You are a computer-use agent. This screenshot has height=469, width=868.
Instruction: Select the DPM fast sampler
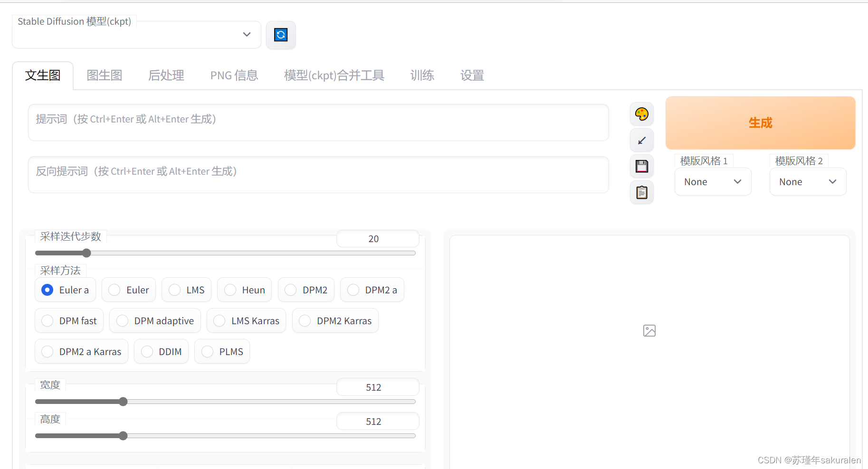pos(69,321)
